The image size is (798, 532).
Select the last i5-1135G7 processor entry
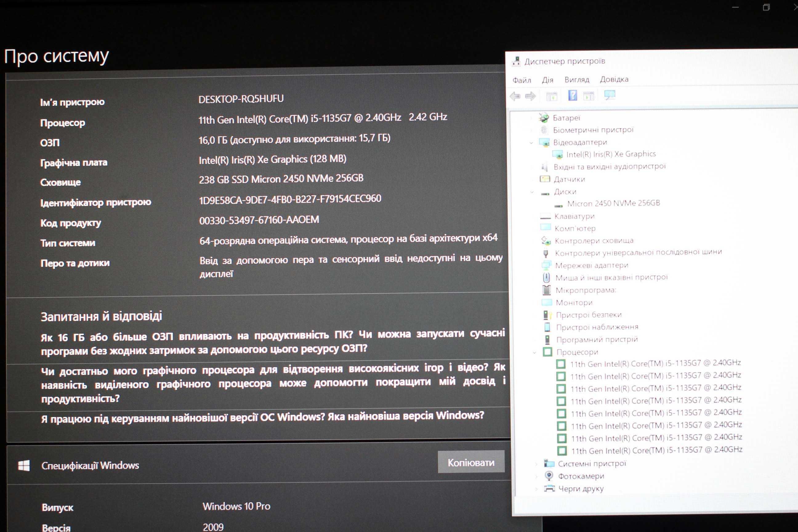[x=656, y=451]
